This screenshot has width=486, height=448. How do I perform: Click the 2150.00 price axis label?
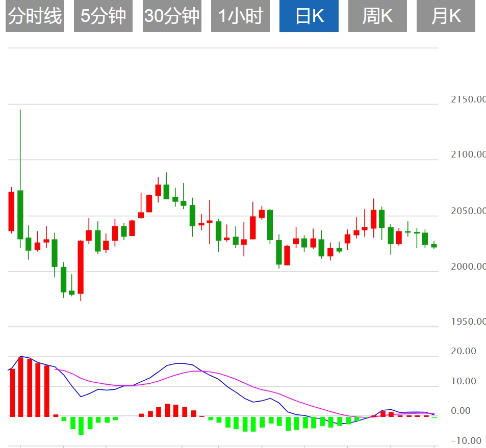468,99
